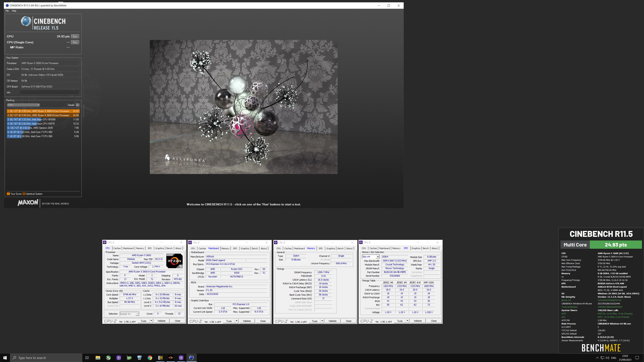Open the CPU ranking category dropdown

[x=23, y=105]
